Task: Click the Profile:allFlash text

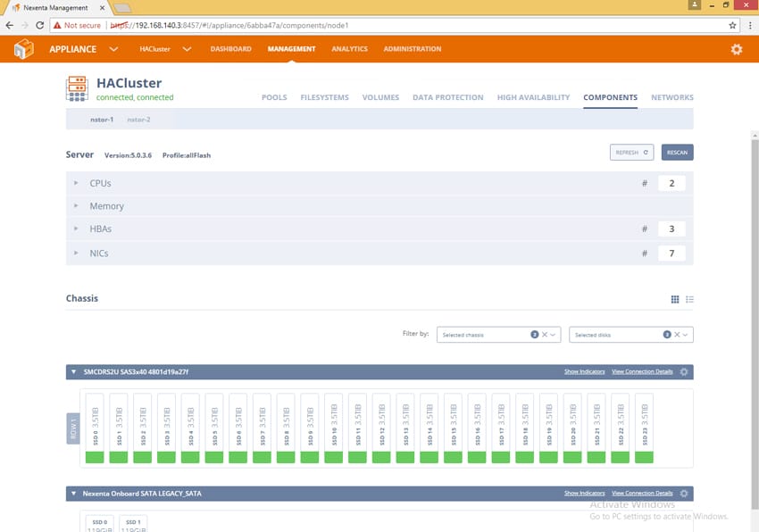Action: pyautogui.click(x=187, y=155)
